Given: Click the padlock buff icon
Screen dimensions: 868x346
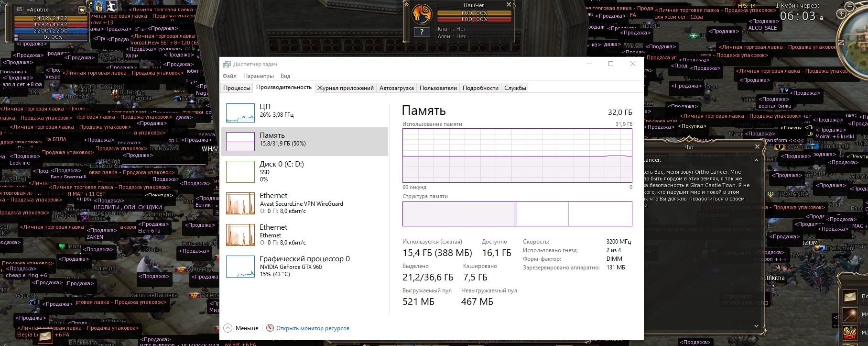Looking at the screenshot, I should (98, 6).
